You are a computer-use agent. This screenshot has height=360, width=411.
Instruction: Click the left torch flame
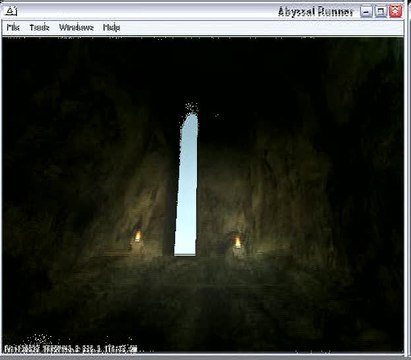pos(137,236)
